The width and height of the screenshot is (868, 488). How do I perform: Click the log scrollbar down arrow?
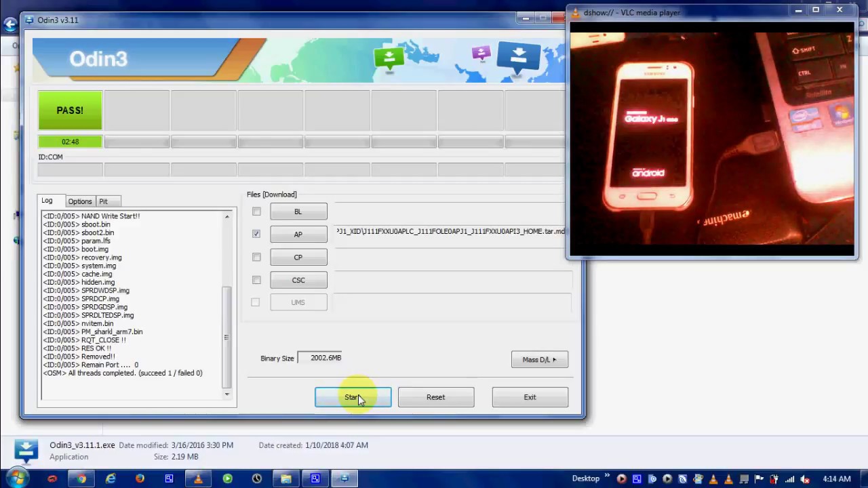click(227, 394)
